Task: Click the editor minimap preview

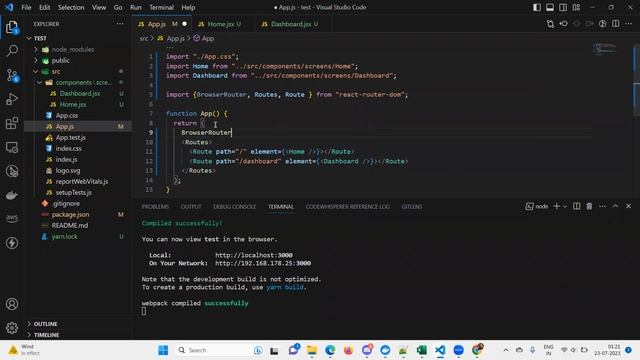Action: [x=605, y=48]
